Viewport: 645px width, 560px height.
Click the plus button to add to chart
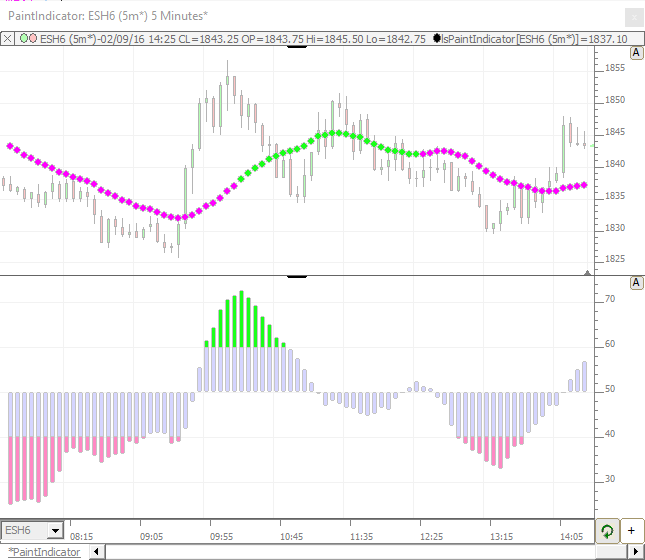pyautogui.click(x=631, y=531)
